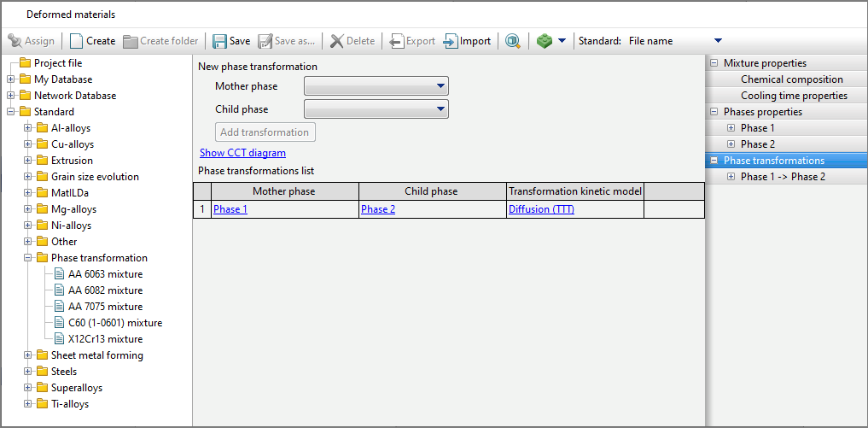Click the Phase 2 child phase link
Viewport: 868px width, 428px height.
[378, 209]
